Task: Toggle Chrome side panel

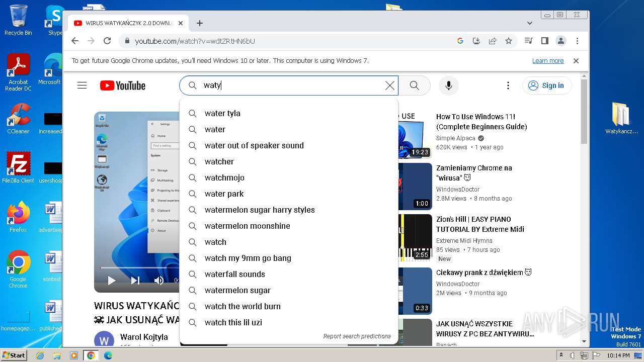Action: [x=544, y=41]
